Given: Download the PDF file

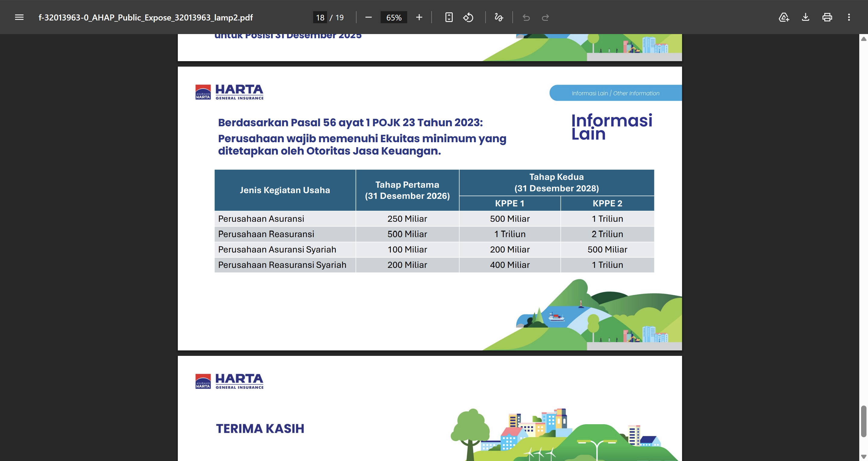Looking at the screenshot, I should click(805, 17).
